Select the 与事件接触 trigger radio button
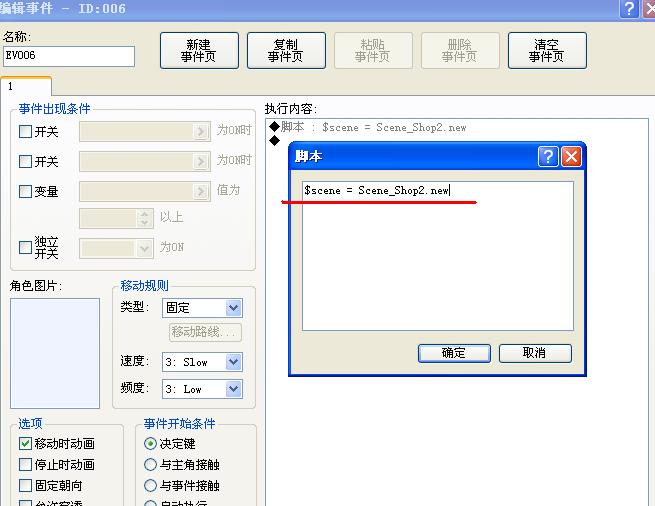655x506 pixels. click(150, 485)
